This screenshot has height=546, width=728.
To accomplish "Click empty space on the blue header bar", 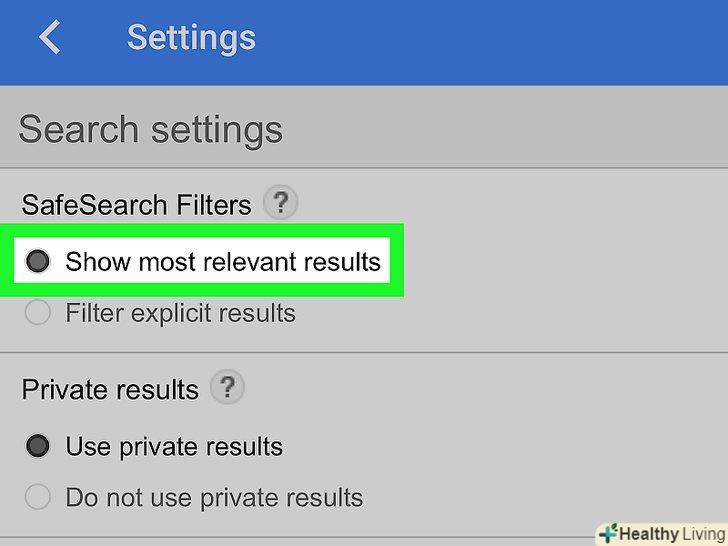I will (500, 40).
